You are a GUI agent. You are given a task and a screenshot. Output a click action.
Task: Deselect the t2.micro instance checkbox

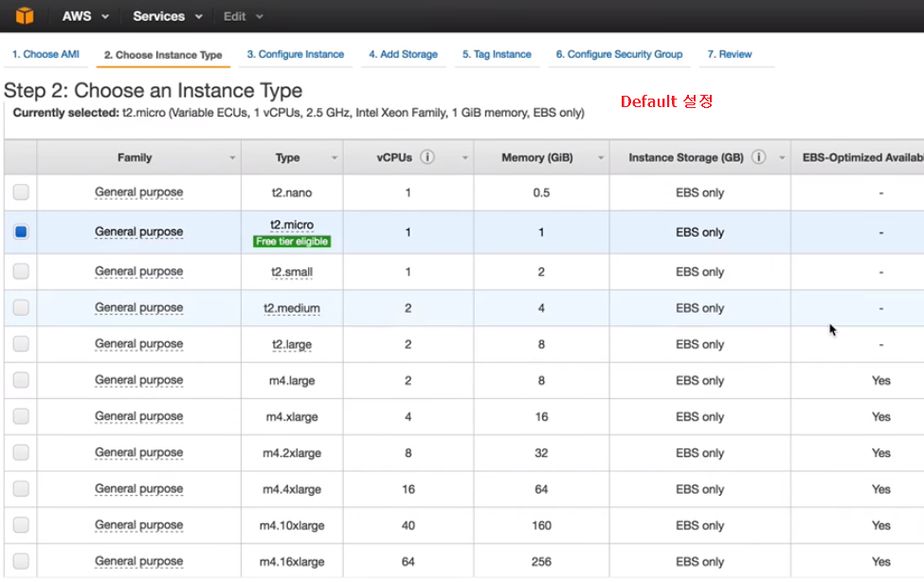21,231
